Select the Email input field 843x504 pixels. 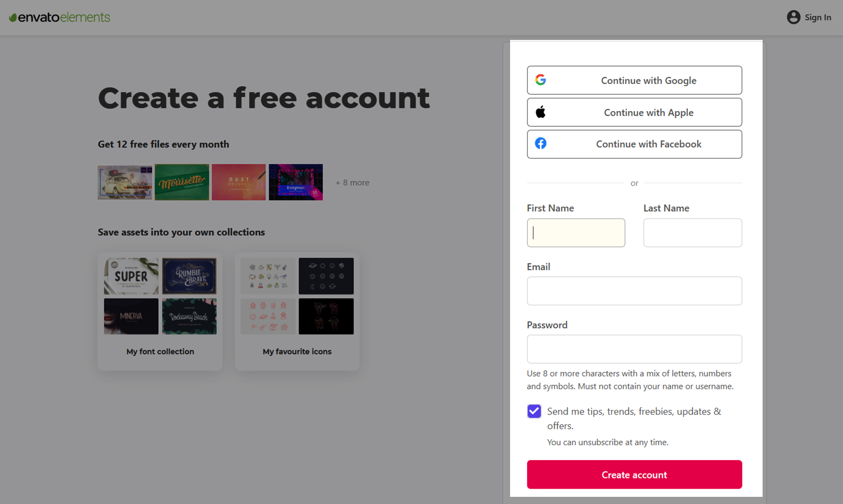point(634,291)
